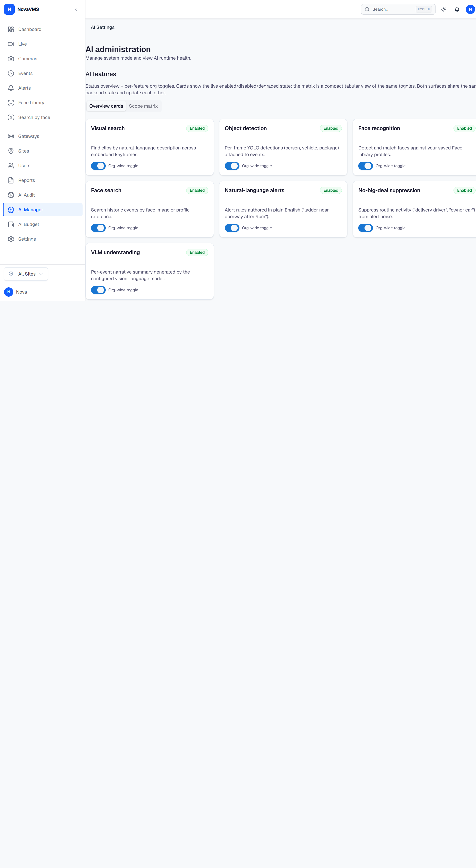
Task: Toggle No-big-deal suppression org-wide switch
Action: click(365, 228)
